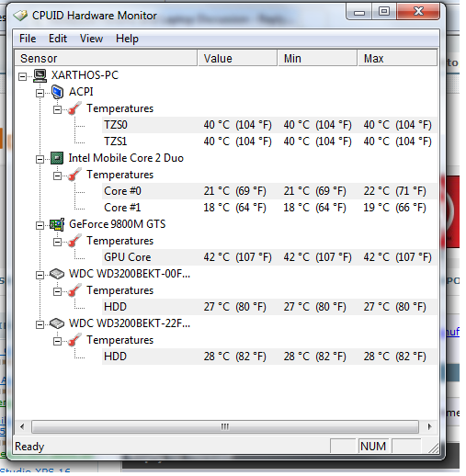The height and width of the screenshot is (476, 466).
Task: Select the GPU Core sensor row
Action: coord(269,257)
